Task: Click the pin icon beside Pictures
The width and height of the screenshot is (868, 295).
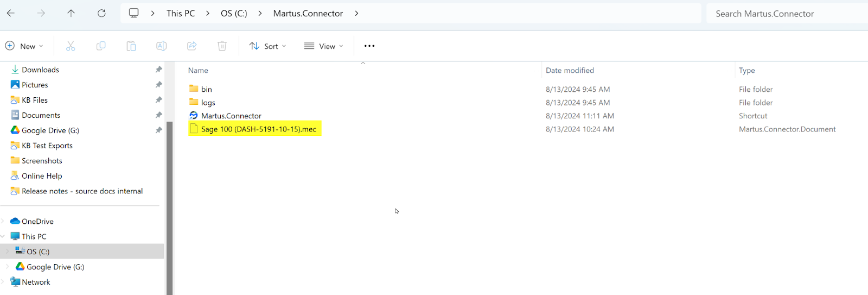Action: pos(159,85)
